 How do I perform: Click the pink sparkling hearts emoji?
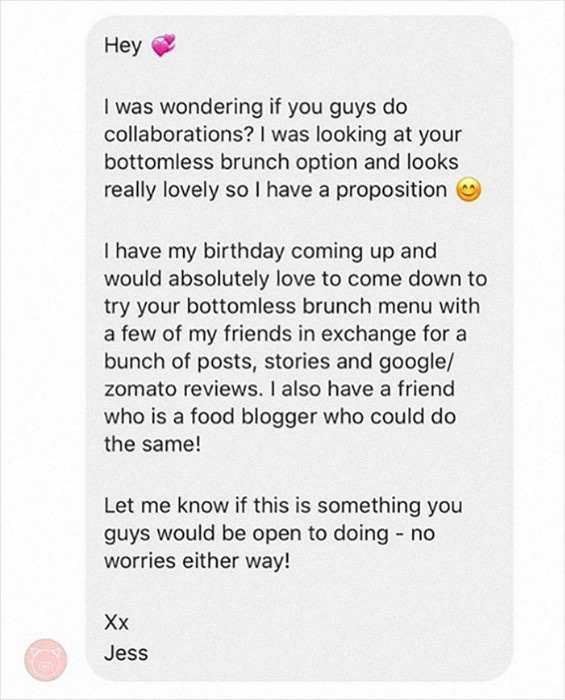click(164, 46)
